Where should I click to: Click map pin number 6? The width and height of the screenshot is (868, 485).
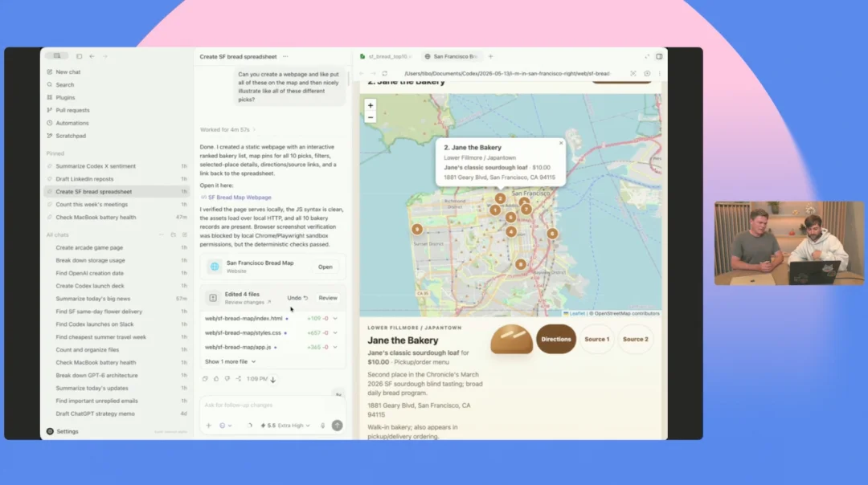[552, 234]
